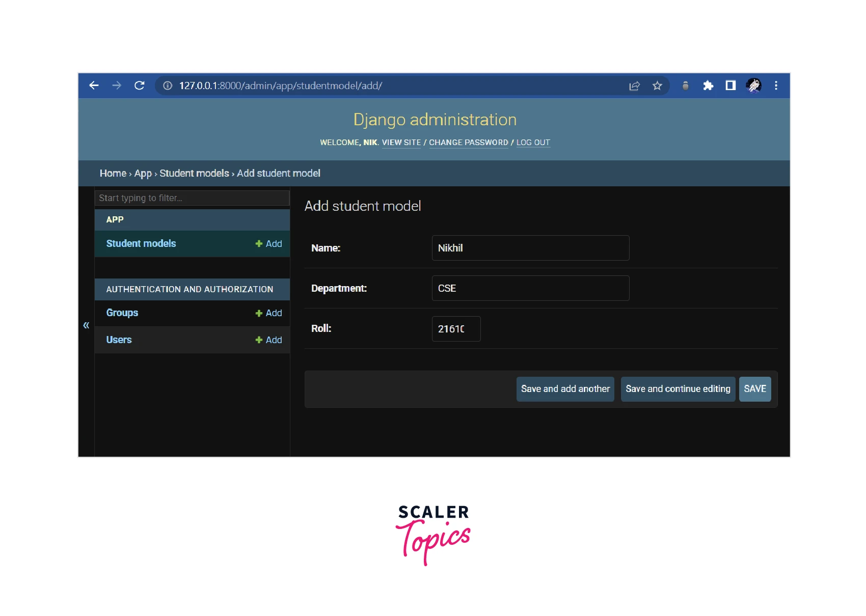Click the browser profile avatar

tap(753, 86)
